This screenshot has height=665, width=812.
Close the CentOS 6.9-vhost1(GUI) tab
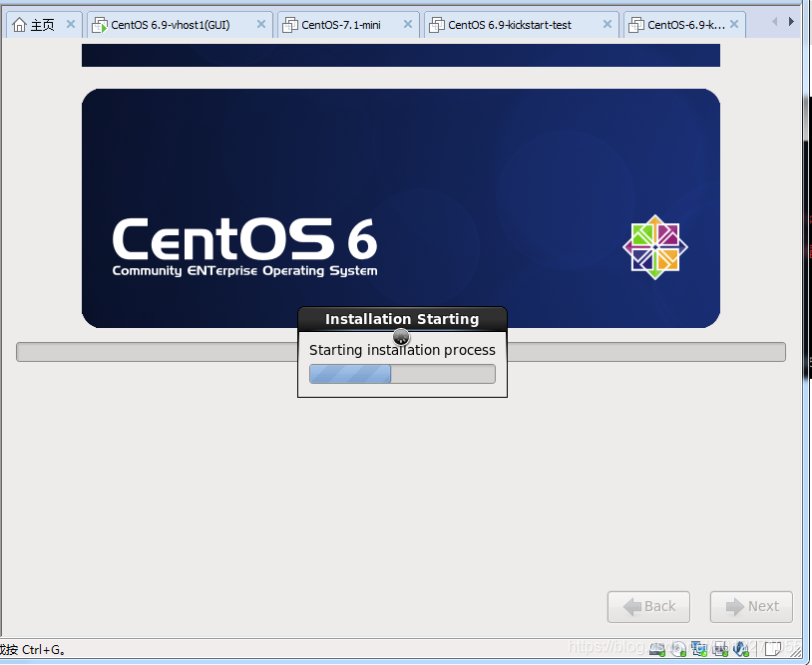261,24
